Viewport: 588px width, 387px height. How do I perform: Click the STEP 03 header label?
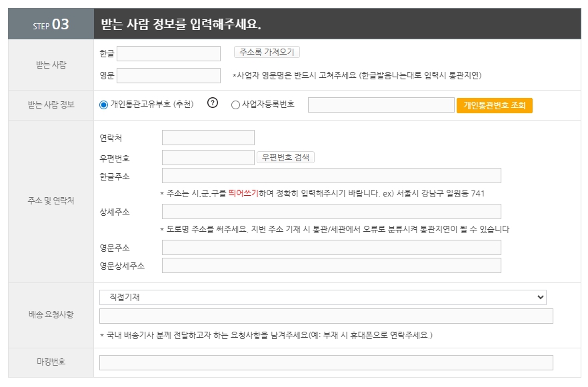click(51, 25)
